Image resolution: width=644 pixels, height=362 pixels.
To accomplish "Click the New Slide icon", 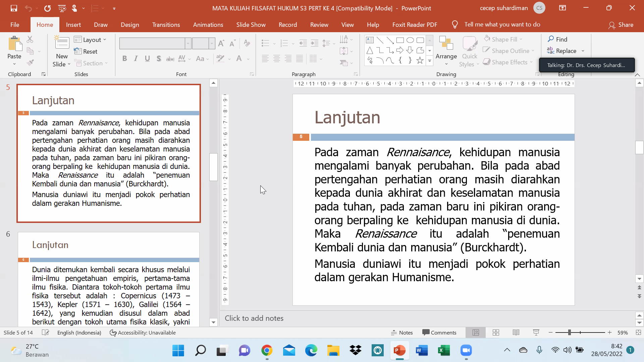I will [x=62, y=43].
